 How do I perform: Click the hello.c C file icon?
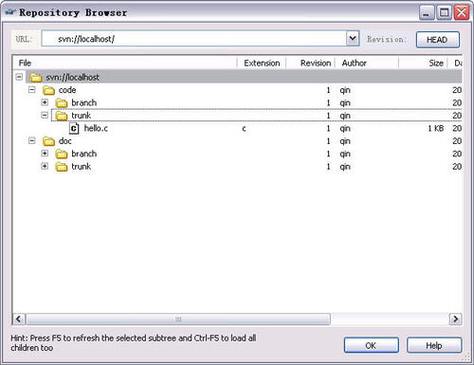[x=74, y=128]
